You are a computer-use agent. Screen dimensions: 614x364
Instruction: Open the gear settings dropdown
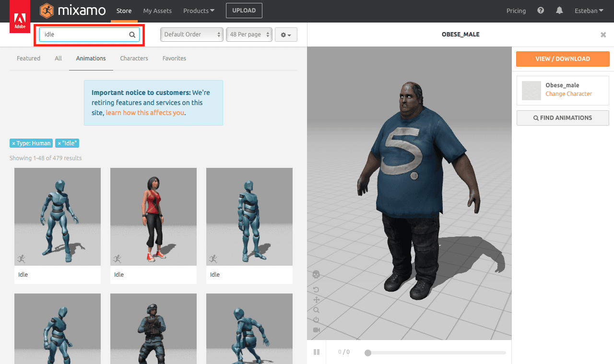coord(286,34)
